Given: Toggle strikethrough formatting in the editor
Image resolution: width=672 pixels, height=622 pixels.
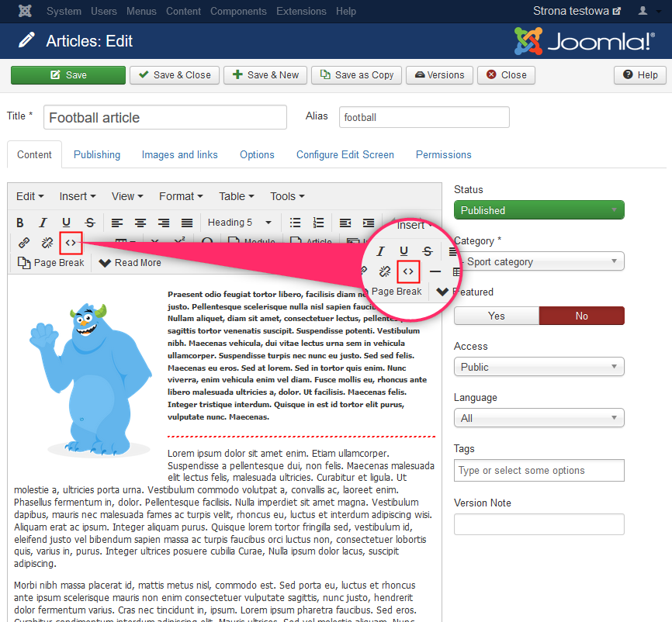Looking at the screenshot, I should (89, 223).
